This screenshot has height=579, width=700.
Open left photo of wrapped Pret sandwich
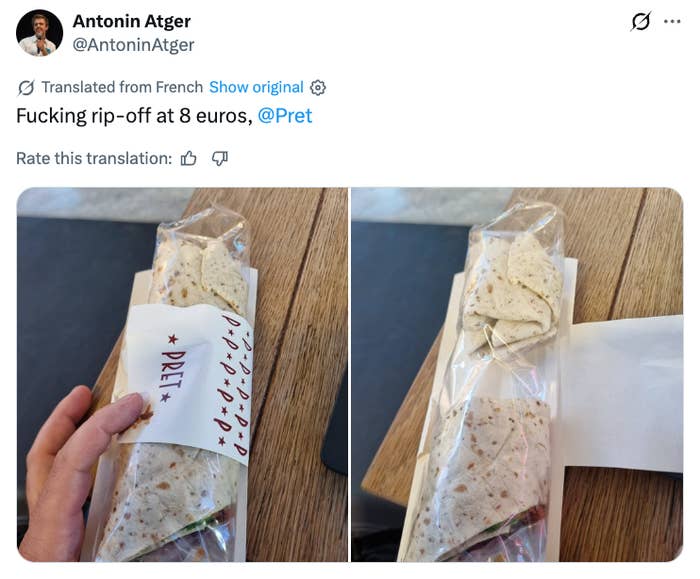pos(182,375)
